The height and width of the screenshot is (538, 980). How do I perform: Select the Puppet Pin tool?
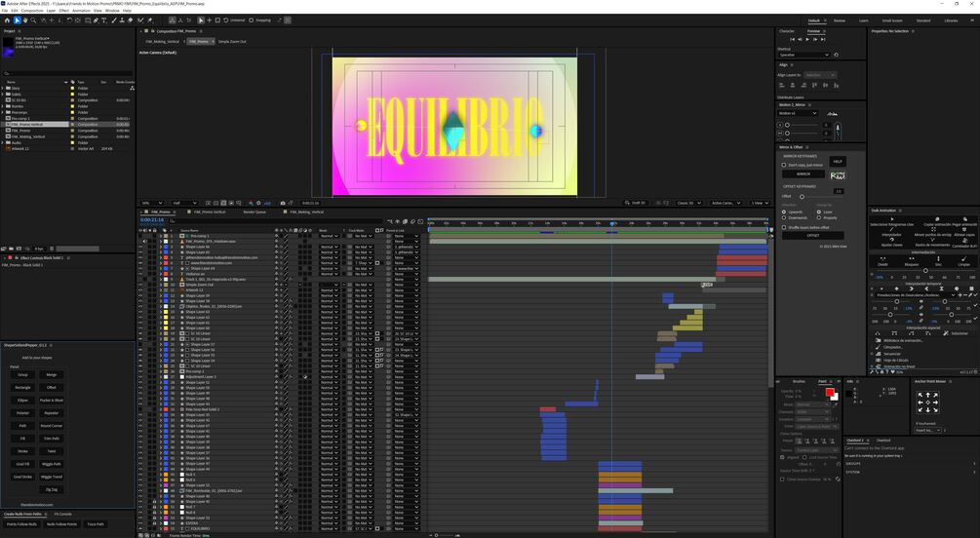pos(150,20)
